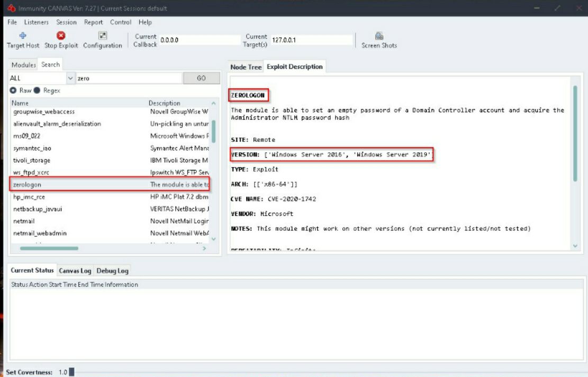588x377 pixels.
Task: Select the hp_imc_rce module row
Action: 110,197
